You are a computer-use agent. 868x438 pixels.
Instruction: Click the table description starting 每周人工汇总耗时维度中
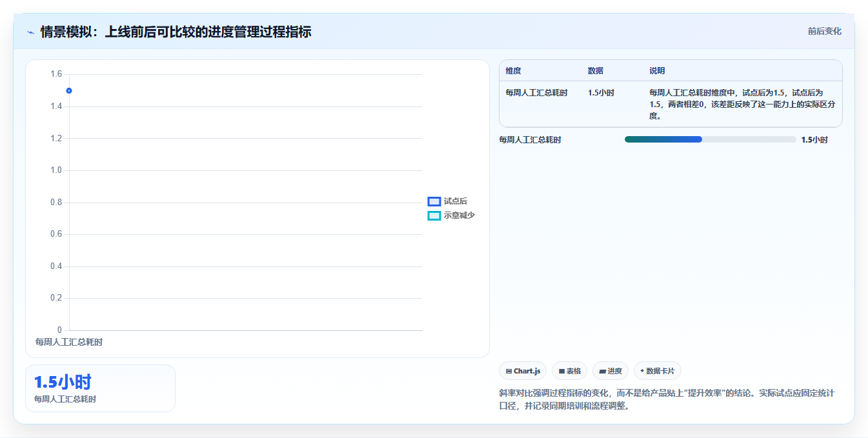pyautogui.click(x=742, y=105)
